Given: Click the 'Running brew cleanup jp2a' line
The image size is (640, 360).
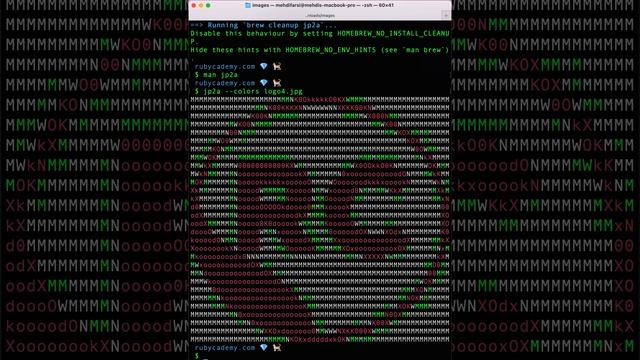Looking at the screenshot, I should tap(264, 25).
